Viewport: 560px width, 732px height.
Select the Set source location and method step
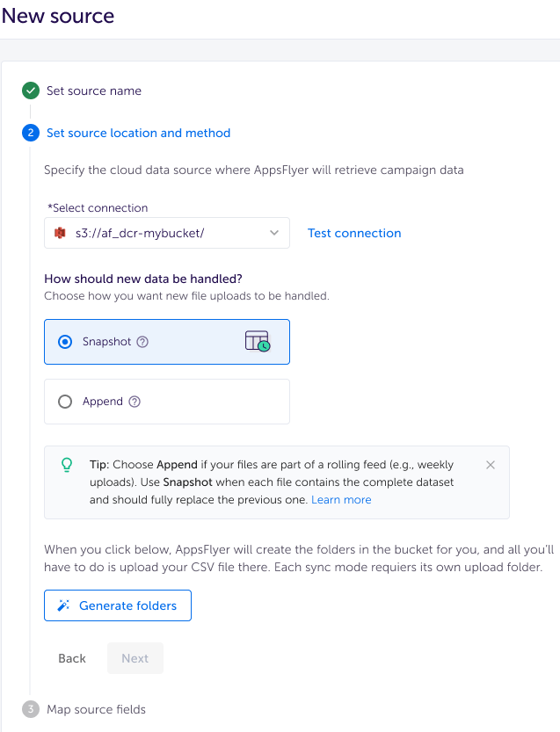click(x=138, y=133)
